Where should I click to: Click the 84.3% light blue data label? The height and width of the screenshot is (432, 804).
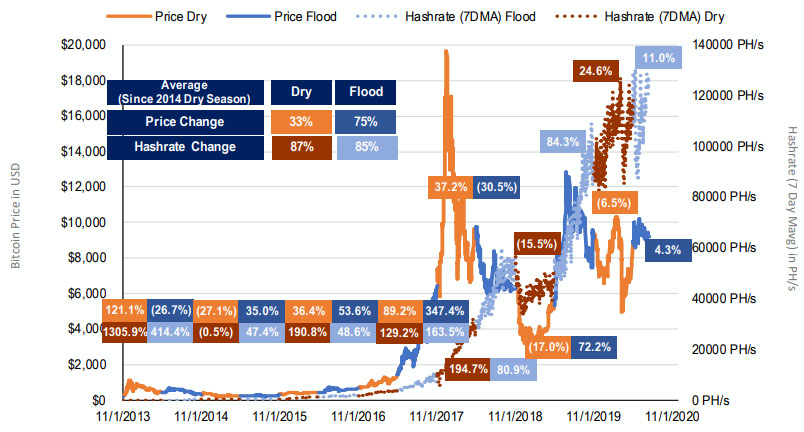click(x=563, y=142)
